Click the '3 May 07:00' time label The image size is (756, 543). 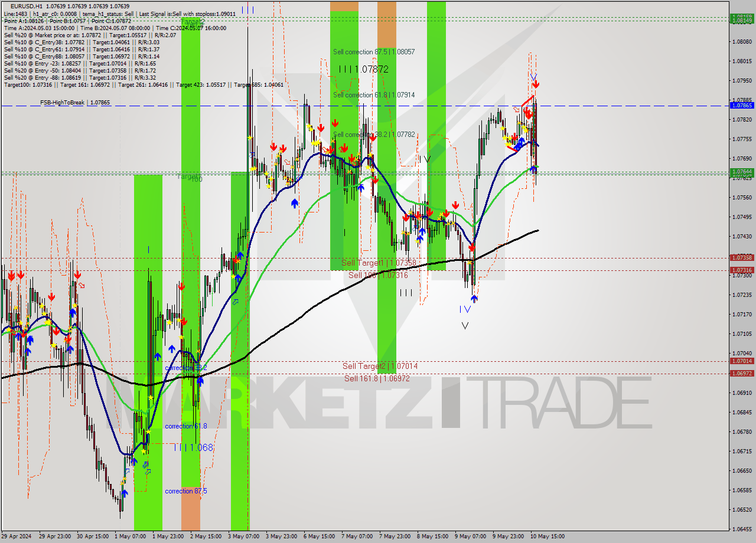click(243, 537)
